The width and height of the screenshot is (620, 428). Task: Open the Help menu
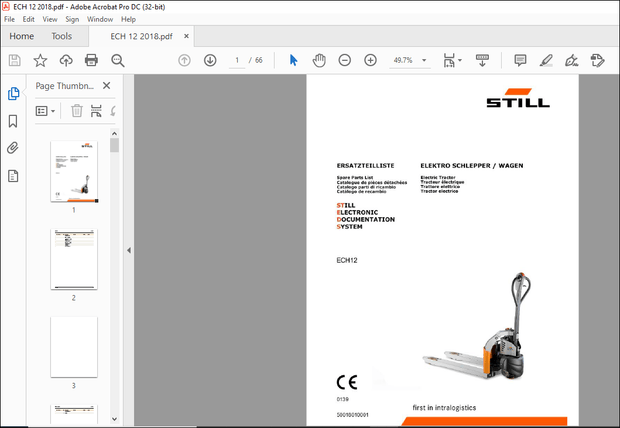[128, 19]
